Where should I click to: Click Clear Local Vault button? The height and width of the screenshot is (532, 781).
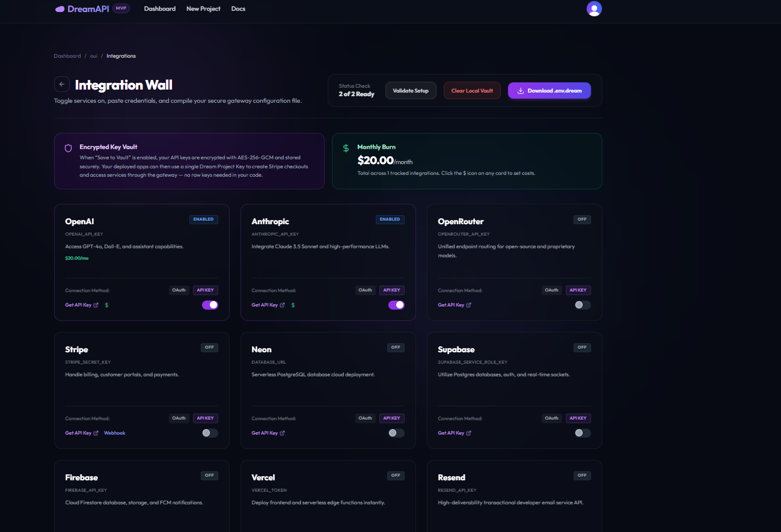472,91
